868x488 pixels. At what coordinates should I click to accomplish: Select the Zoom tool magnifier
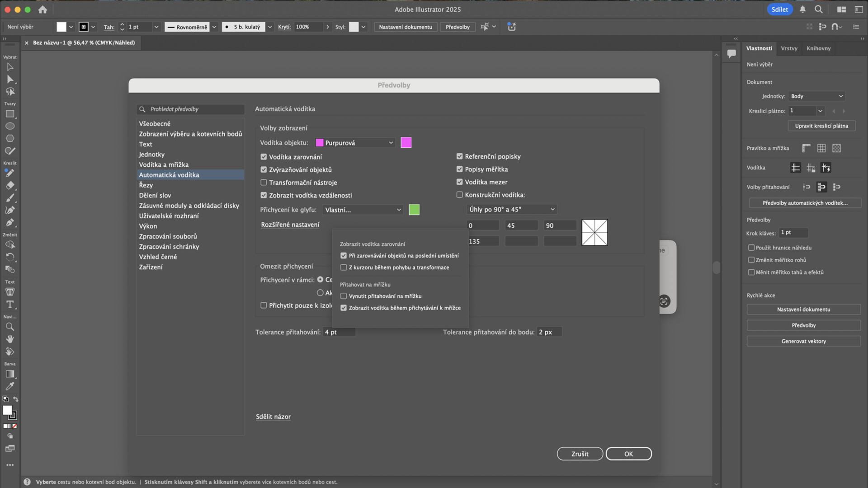pyautogui.click(x=10, y=327)
